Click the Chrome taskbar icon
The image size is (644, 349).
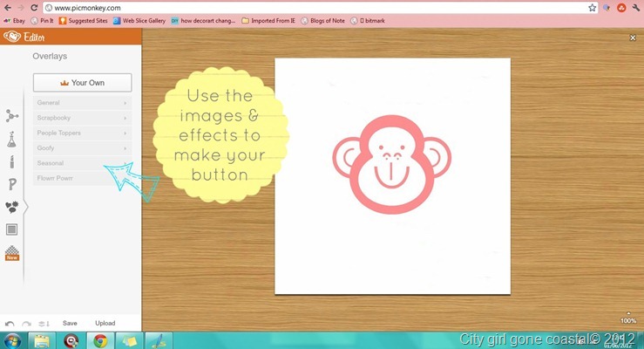click(x=100, y=341)
